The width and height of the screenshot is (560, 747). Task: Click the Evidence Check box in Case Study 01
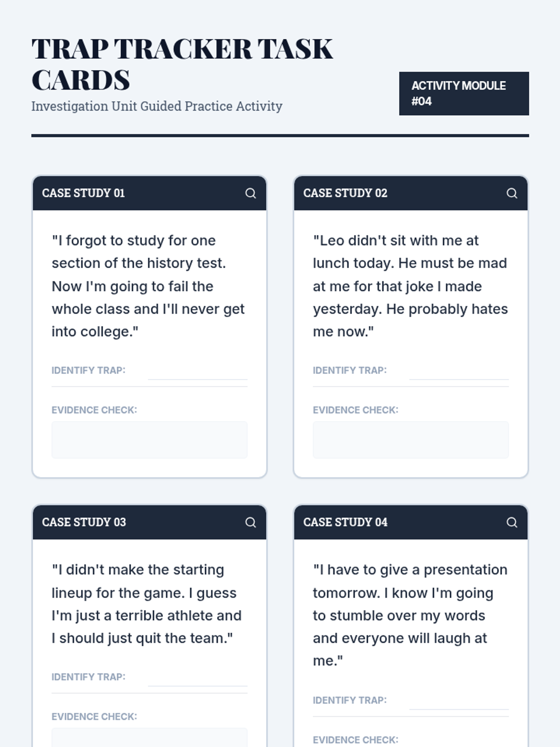(149, 440)
